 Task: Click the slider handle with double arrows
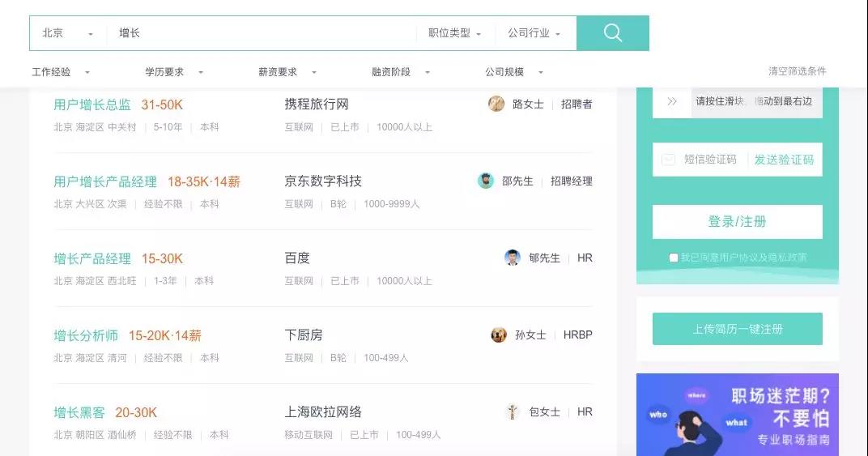[x=672, y=101]
